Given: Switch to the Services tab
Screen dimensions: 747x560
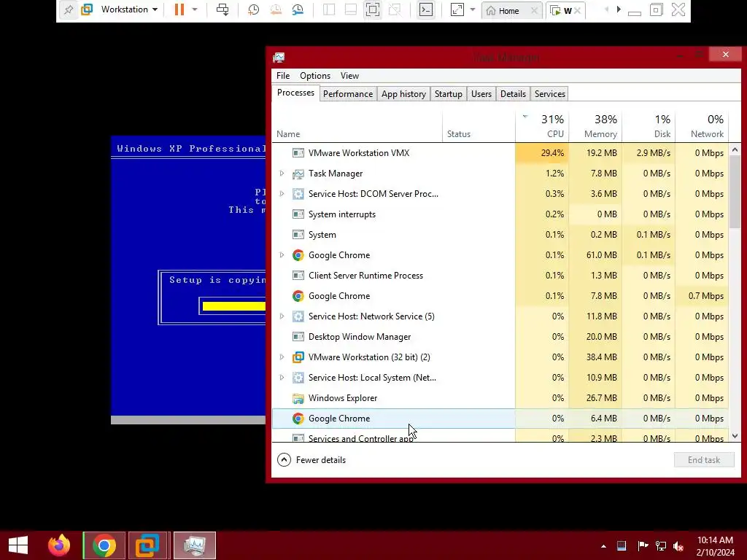Looking at the screenshot, I should [x=550, y=94].
